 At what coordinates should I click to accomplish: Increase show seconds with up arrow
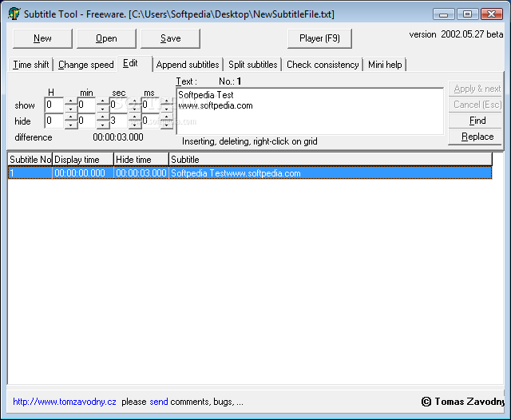135,101
